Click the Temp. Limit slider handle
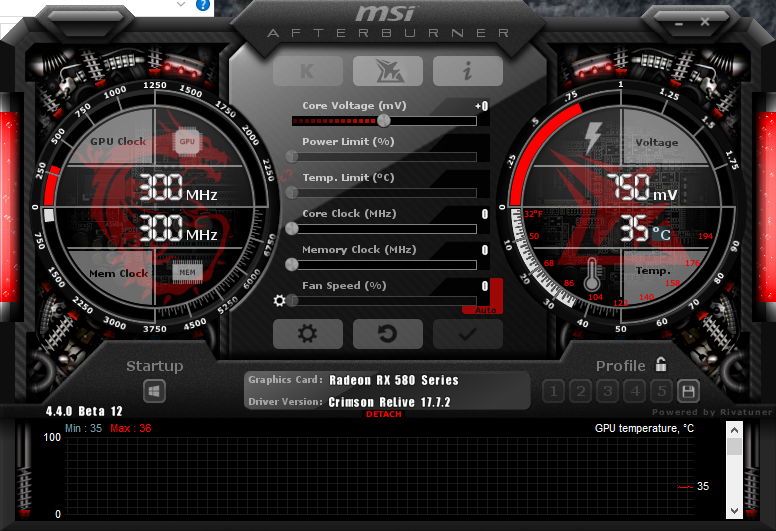Screen dimensions: 776x531 292,193
